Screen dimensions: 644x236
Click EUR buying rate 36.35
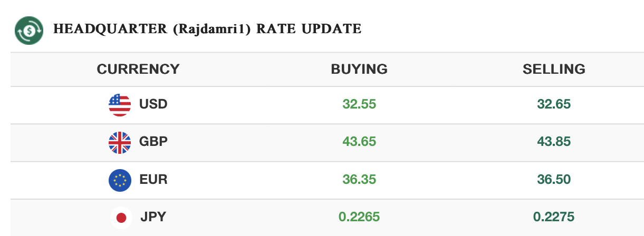coord(359,180)
